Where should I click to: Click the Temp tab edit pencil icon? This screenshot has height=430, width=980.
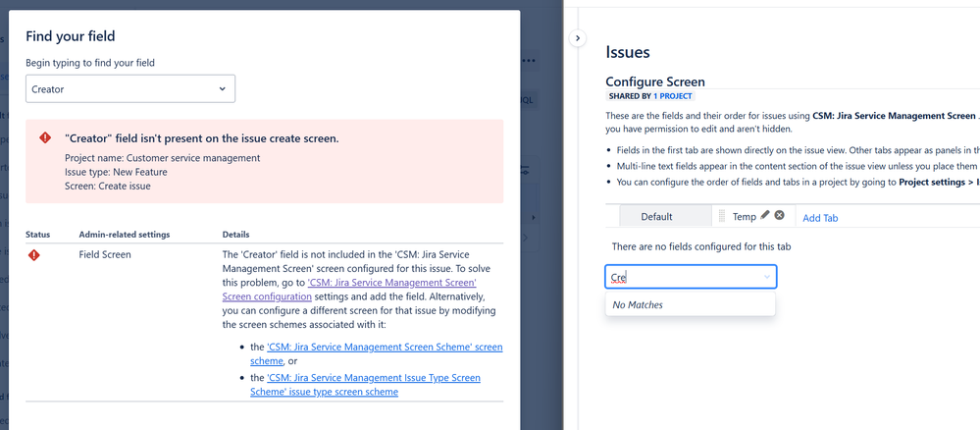click(765, 215)
